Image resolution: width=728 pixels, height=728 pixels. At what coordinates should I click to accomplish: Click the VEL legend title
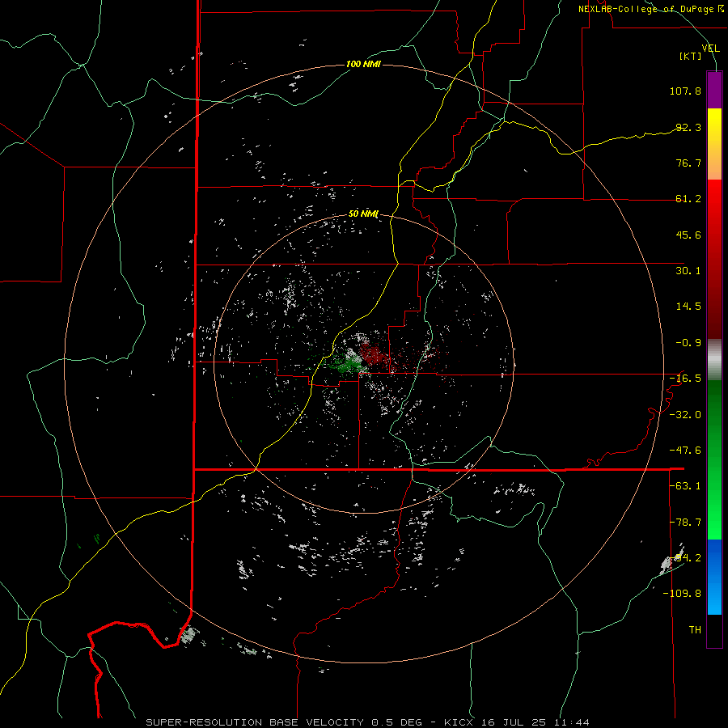tap(711, 48)
